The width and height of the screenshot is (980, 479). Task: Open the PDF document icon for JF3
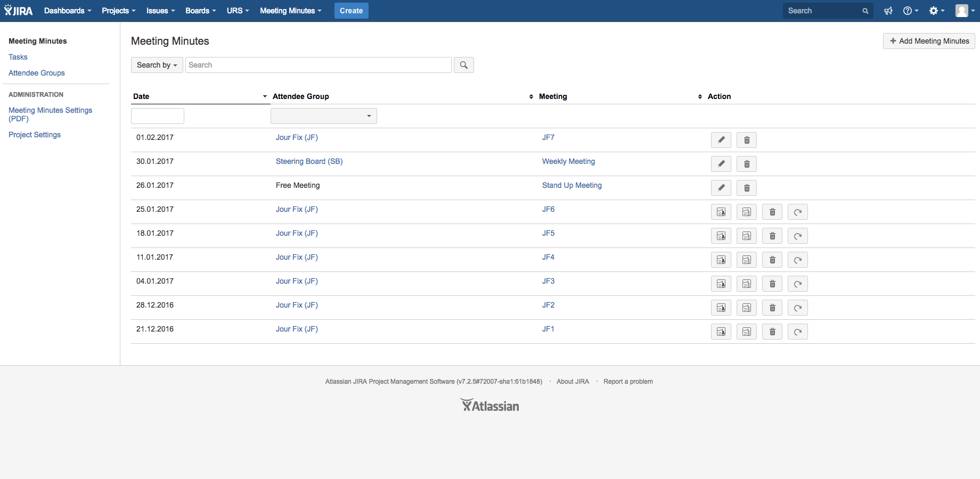[x=721, y=284]
